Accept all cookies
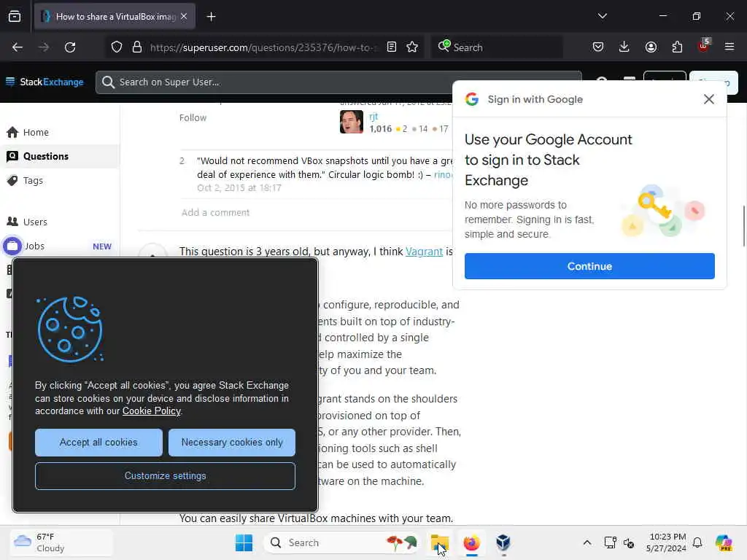Viewport: 747px width, 560px height. [x=98, y=443]
